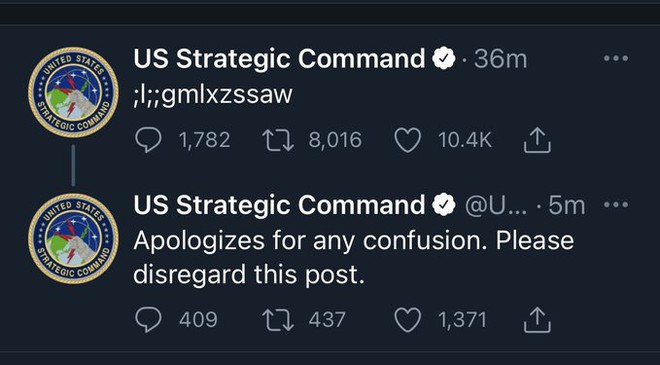This screenshot has width=660, height=365.
Task: Open the second tweet's Strategic Command avatar
Action: (x=73, y=239)
